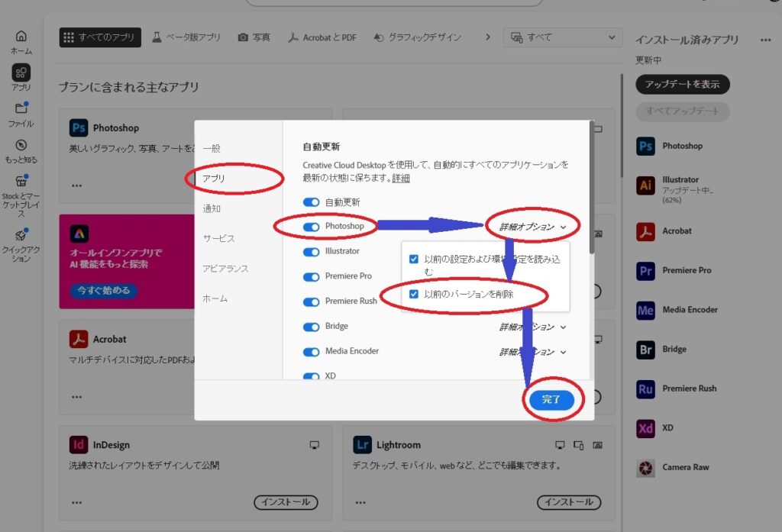Open the three-dot menu on Photoshop card

click(76, 185)
